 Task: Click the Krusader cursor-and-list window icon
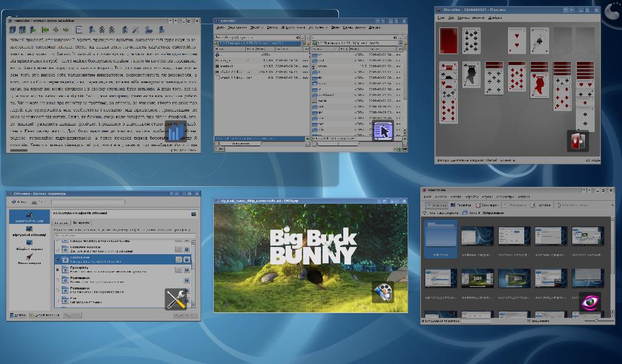[383, 130]
